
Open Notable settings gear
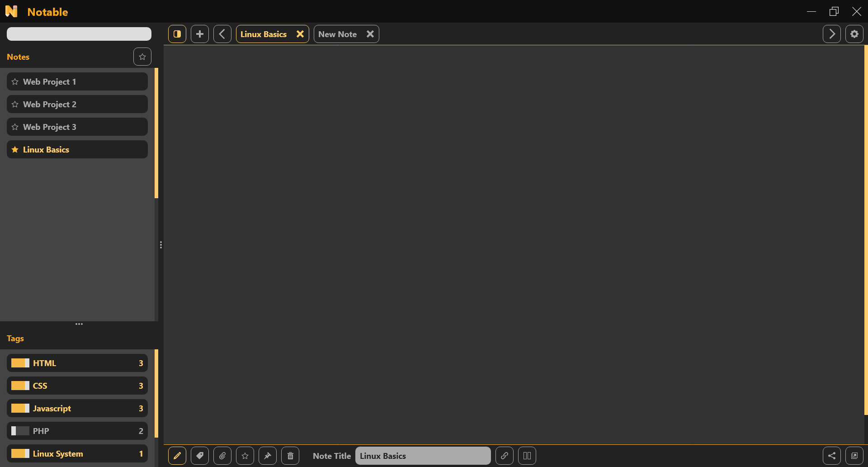tap(854, 33)
